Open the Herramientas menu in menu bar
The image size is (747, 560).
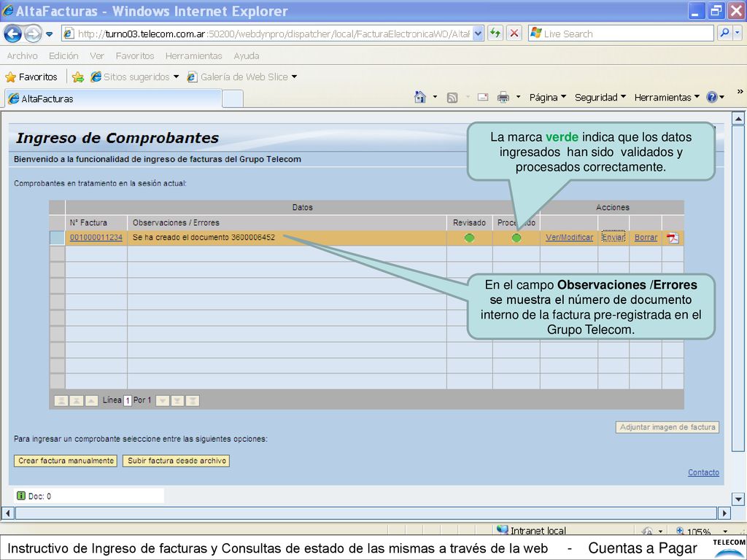[193, 55]
